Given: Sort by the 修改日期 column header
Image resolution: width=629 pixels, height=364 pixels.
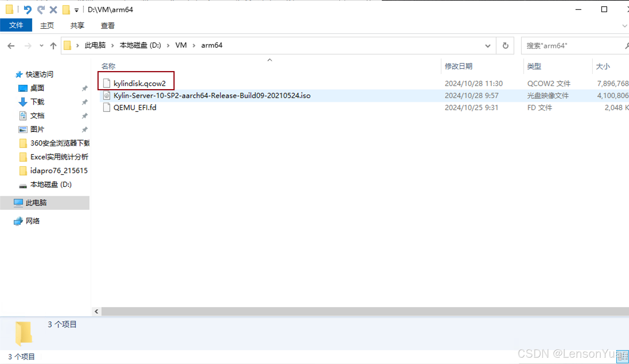Looking at the screenshot, I should tap(458, 66).
